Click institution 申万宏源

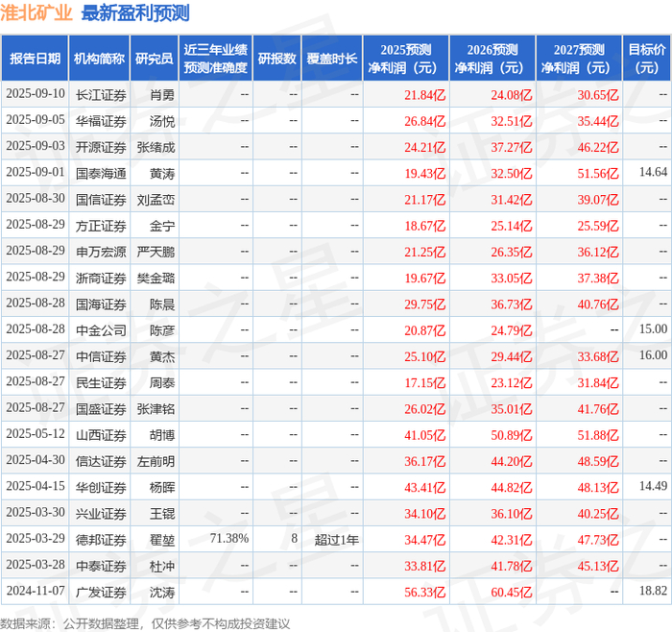101,252
